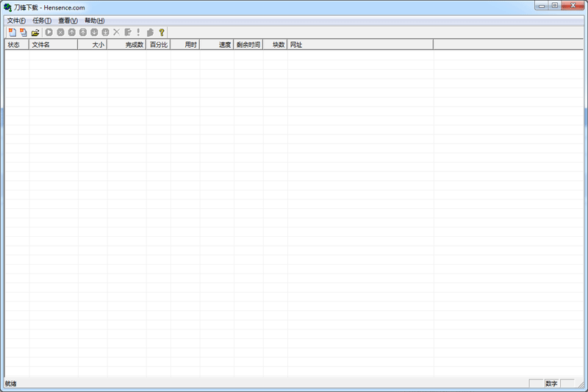This screenshot has width=588, height=392.
Task: Sort by the 状态 column header
Action: coord(17,45)
